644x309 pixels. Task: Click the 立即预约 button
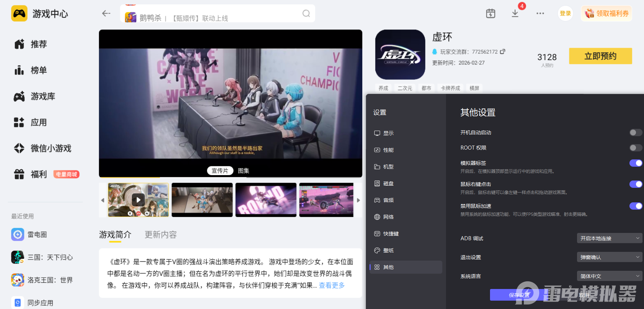pyautogui.click(x=600, y=56)
